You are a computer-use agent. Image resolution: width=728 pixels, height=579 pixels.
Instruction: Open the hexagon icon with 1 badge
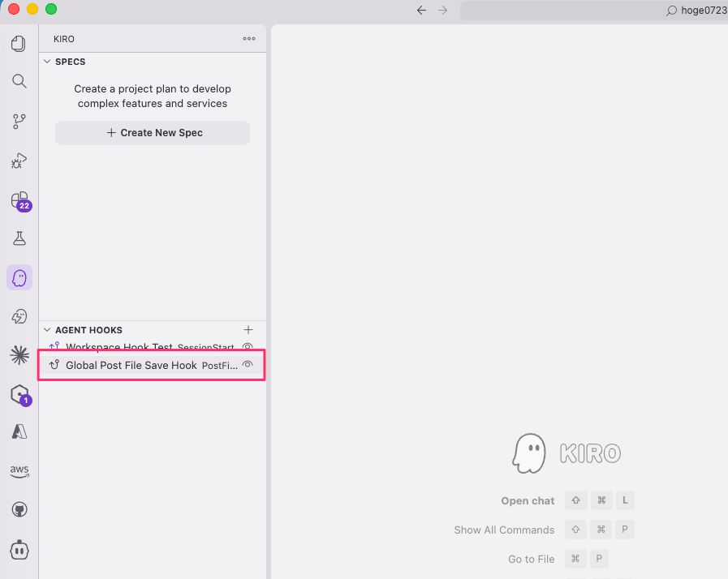pyautogui.click(x=20, y=395)
